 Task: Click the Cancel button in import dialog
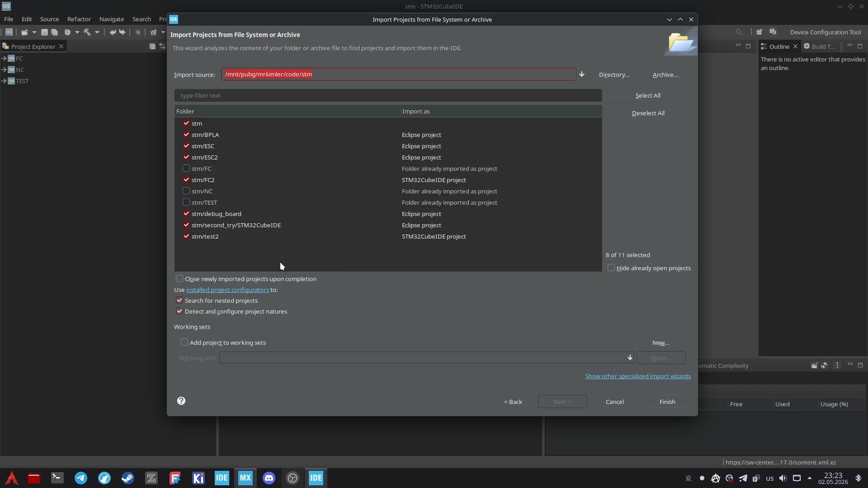pos(615,402)
